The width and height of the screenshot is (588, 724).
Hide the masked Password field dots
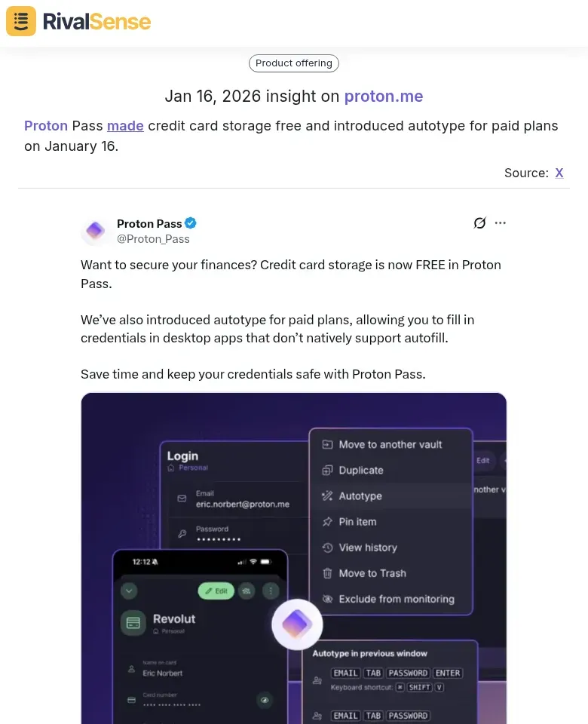point(217,538)
